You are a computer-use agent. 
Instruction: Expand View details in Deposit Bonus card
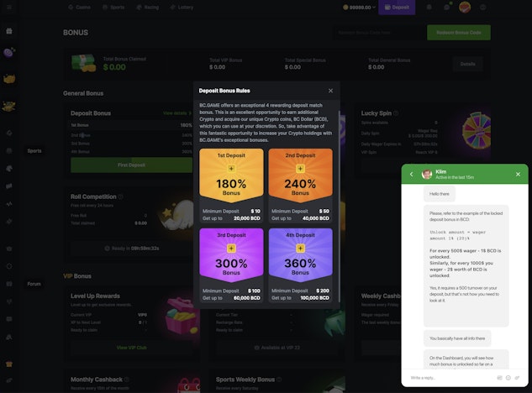176,113
